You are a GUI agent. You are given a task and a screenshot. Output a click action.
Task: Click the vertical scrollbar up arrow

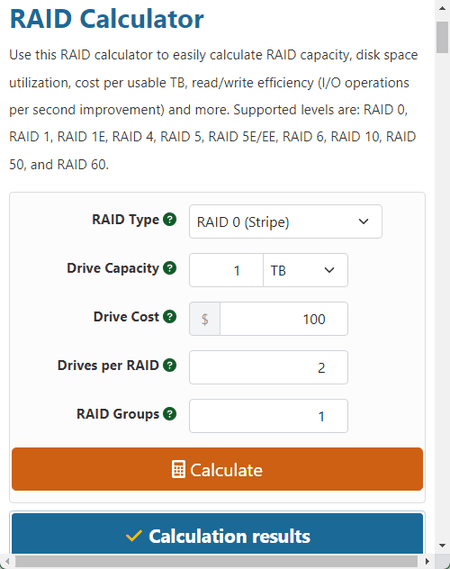coord(442,8)
